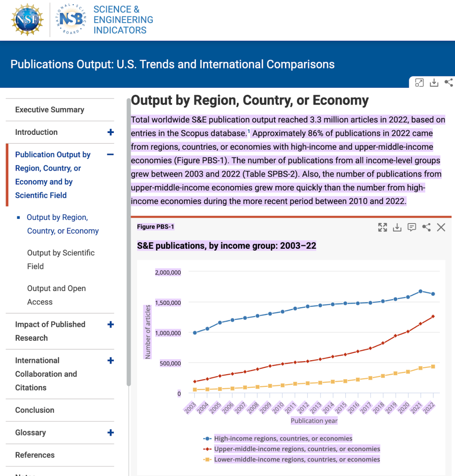Open Executive Summary in sidebar
The height and width of the screenshot is (476, 455).
click(50, 110)
